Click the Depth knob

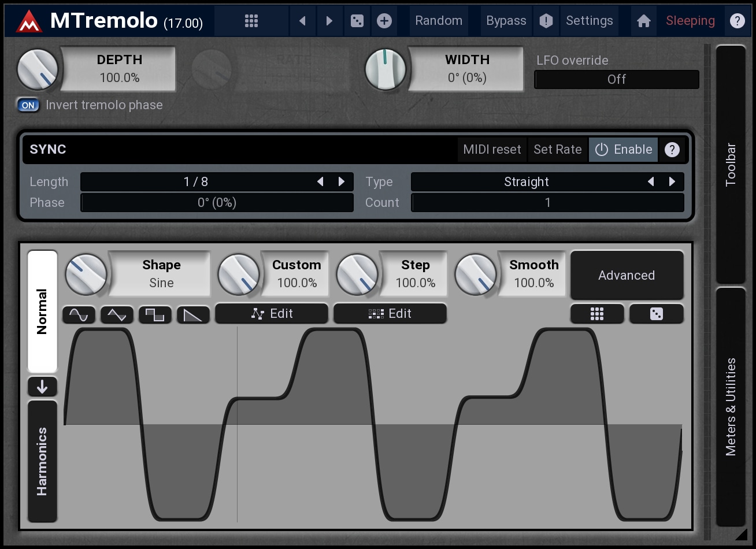tap(38, 69)
